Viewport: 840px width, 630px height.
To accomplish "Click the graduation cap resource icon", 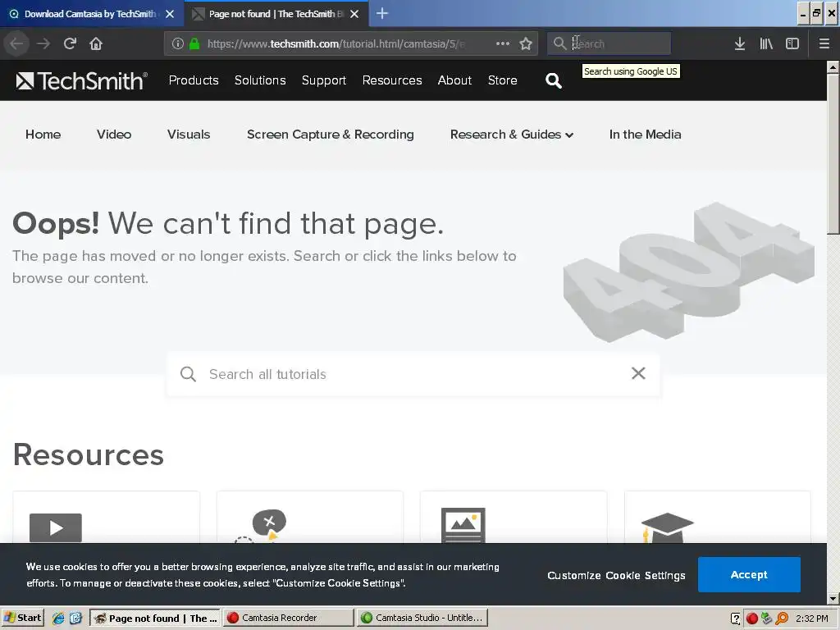I will [x=667, y=527].
